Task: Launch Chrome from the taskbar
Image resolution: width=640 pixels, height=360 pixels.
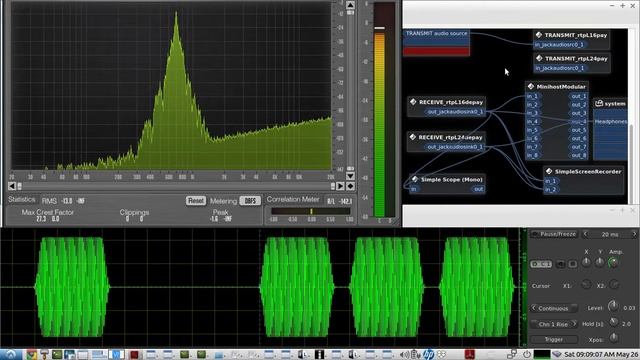Action: point(31,355)
